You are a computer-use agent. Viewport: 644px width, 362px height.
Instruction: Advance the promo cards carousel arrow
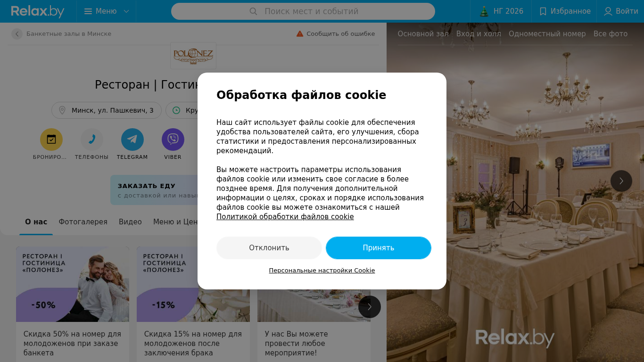[370, 307]
